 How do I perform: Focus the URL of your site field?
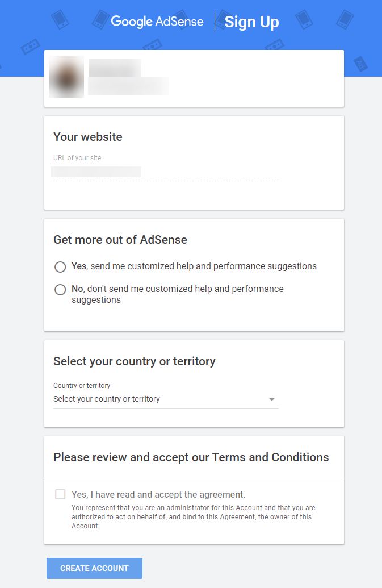click(x=165, y=172)
